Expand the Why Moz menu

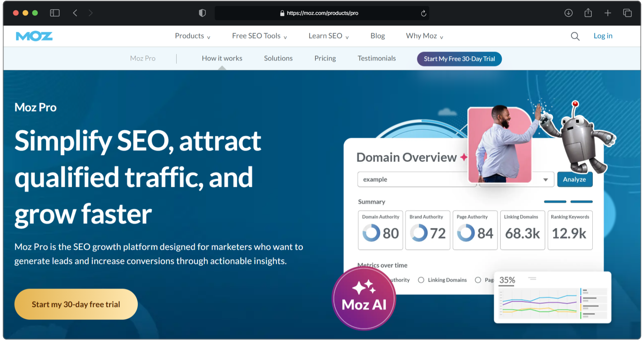(424, 36)
